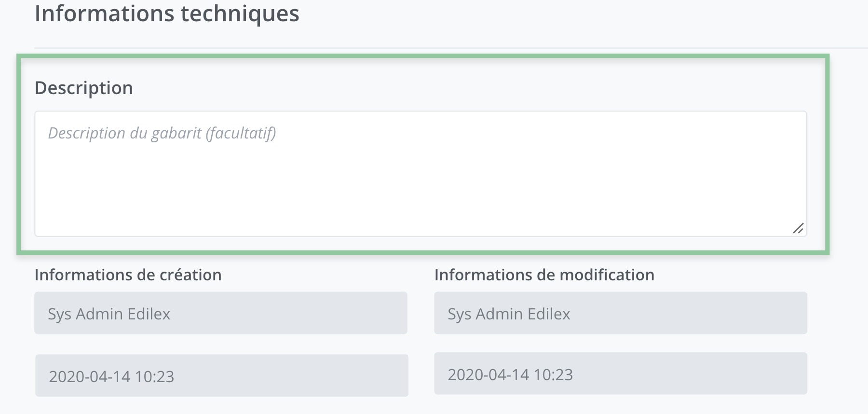Click the "Description du gabarit (facultatif)" placeholder text
Image resolution: width=868 pixels, height=414 pixels.
(162, 133)
